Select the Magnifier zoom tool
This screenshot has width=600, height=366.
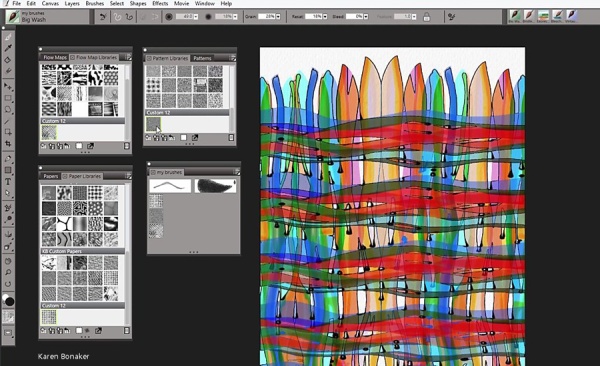[x=8, y=272]
